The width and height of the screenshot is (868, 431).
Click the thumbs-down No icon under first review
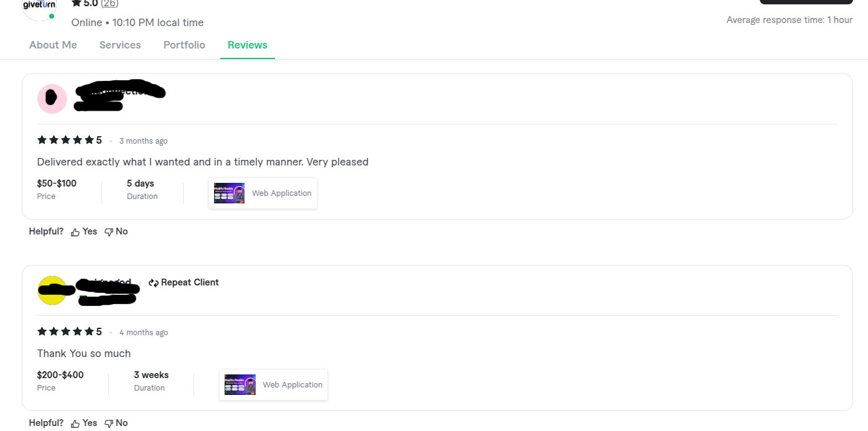[x=109, y=232]
